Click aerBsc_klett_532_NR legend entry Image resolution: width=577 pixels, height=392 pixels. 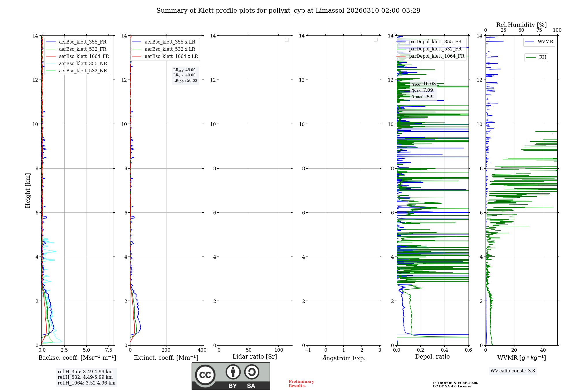pos(83,71)
